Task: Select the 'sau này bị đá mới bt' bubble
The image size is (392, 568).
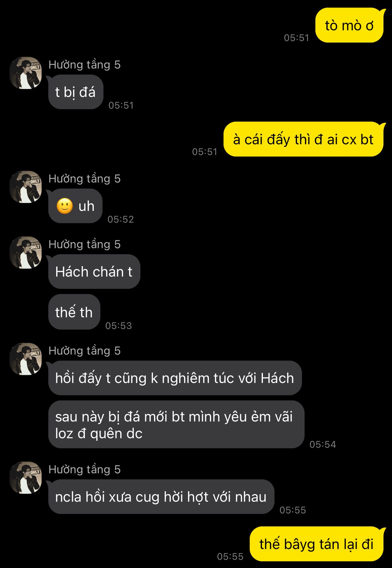Action: (x=176, y=424)
